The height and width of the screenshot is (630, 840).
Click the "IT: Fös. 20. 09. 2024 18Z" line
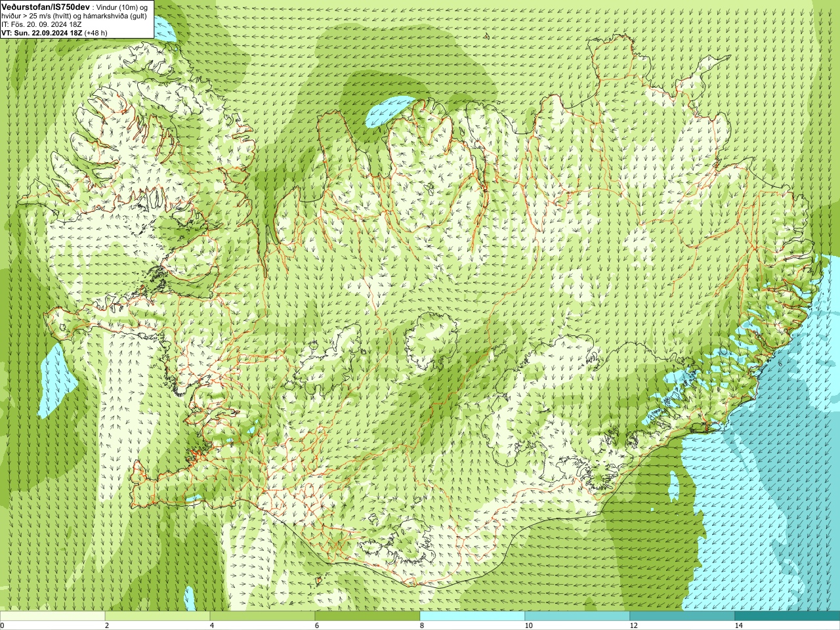(x=41, y=24)
